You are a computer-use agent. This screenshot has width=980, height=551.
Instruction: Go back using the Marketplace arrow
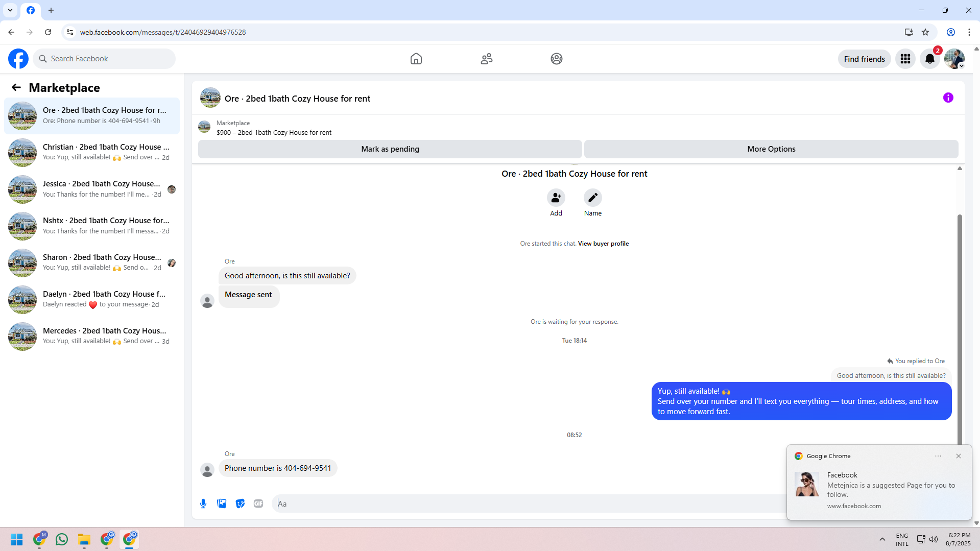[16, 87]
